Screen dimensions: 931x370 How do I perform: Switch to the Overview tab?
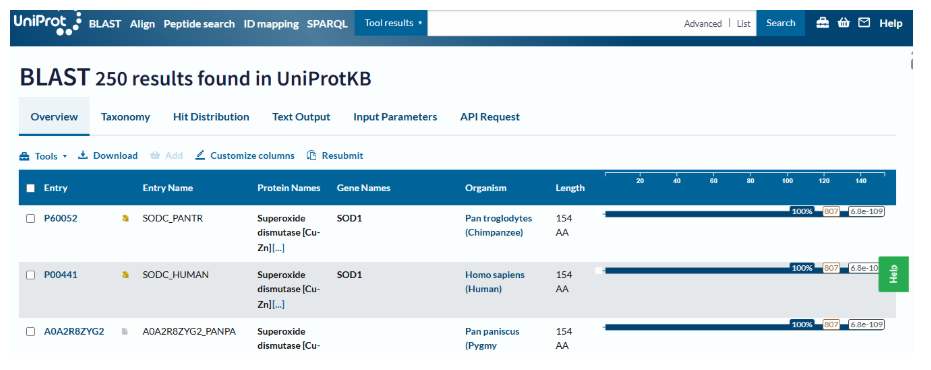pyautogui.click(x=54, y=117)
